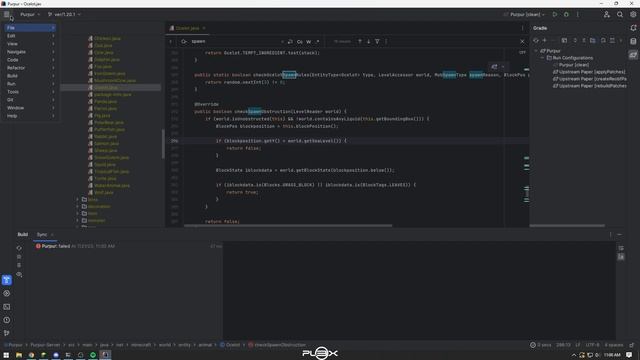Open the Git menu
The height and width of the screenshot is (360, 640).
pyautogui.click(x=30, y=100)
